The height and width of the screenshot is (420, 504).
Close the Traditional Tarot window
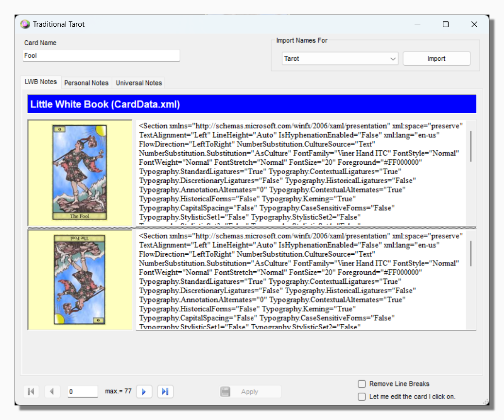point(474,24)
